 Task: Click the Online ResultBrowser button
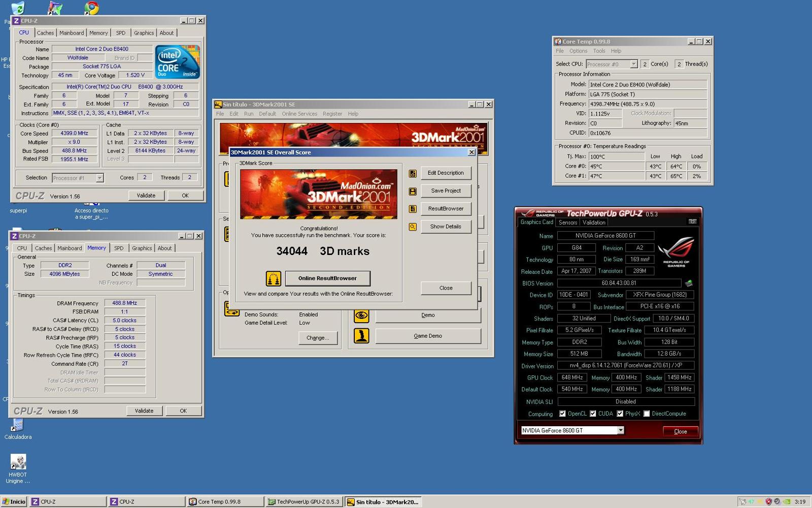pos(327,278)
